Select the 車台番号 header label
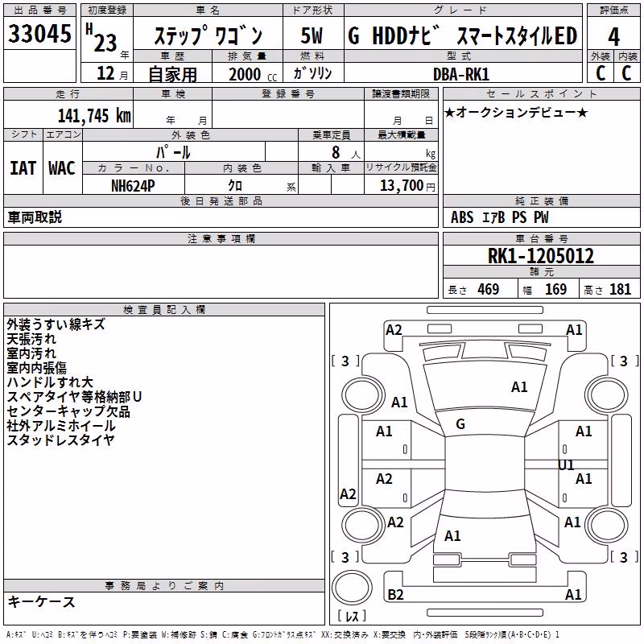The width and height of the screenshot is (644, 644). 541,238
